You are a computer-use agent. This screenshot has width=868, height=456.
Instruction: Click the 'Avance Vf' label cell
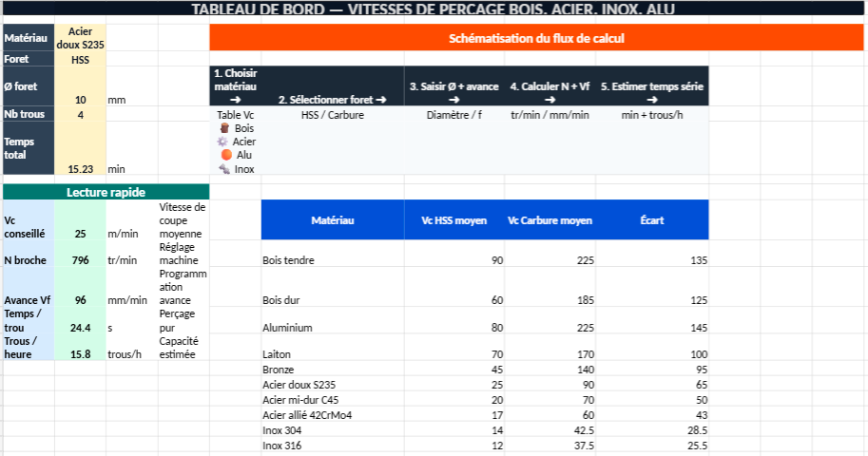(29, 287)
